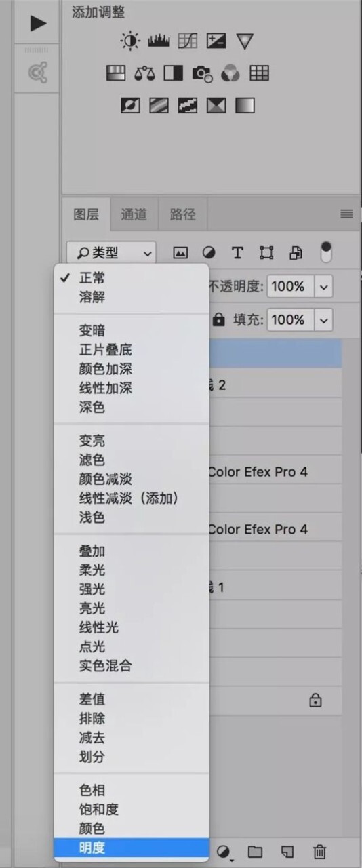Add a Photo Filter adjustment
Screen dimensions: 362x868
pos(201,73)
